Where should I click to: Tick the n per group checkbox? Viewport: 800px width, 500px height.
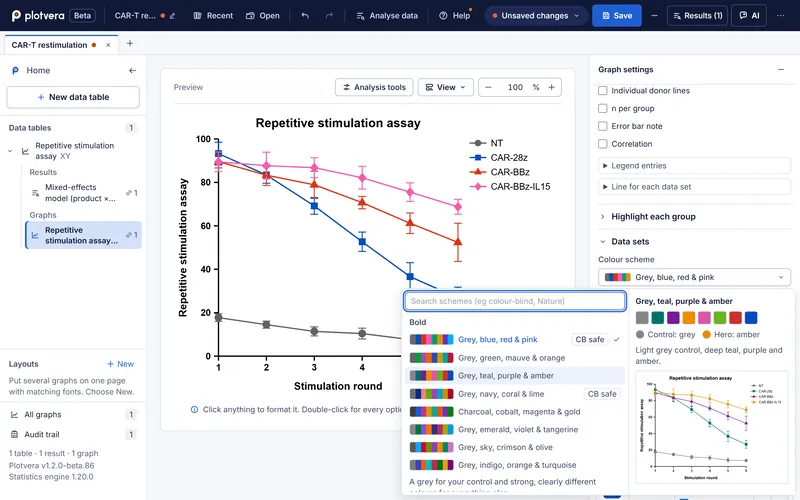(x=603, y=108)
